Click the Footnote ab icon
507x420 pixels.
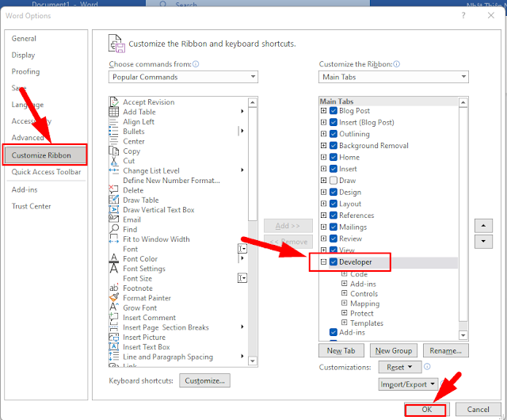(x=114, y=288)
